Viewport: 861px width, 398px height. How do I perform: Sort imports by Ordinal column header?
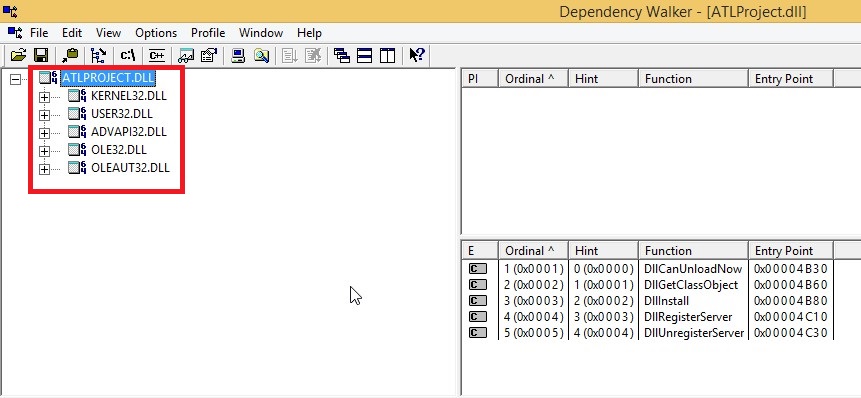[x=533, y=79]
